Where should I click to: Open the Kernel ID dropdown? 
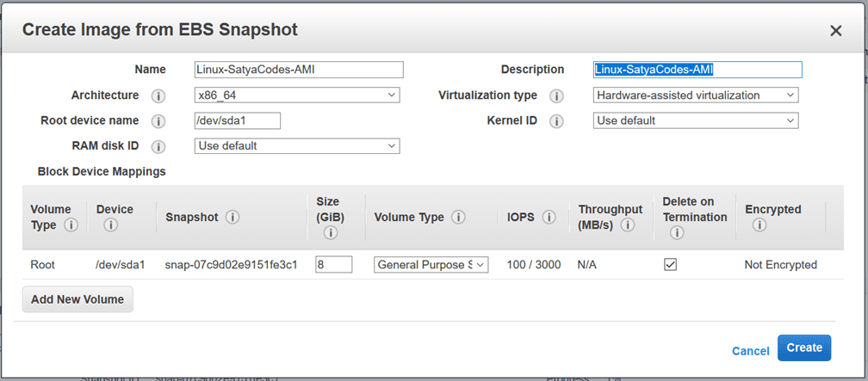coord(696,120)
